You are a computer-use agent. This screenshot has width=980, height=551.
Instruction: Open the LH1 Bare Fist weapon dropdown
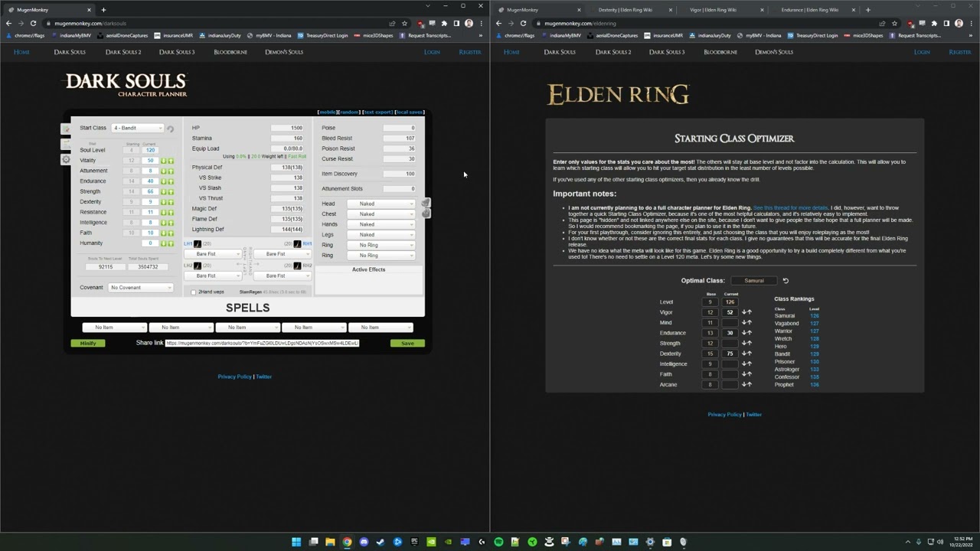point(213,254)
